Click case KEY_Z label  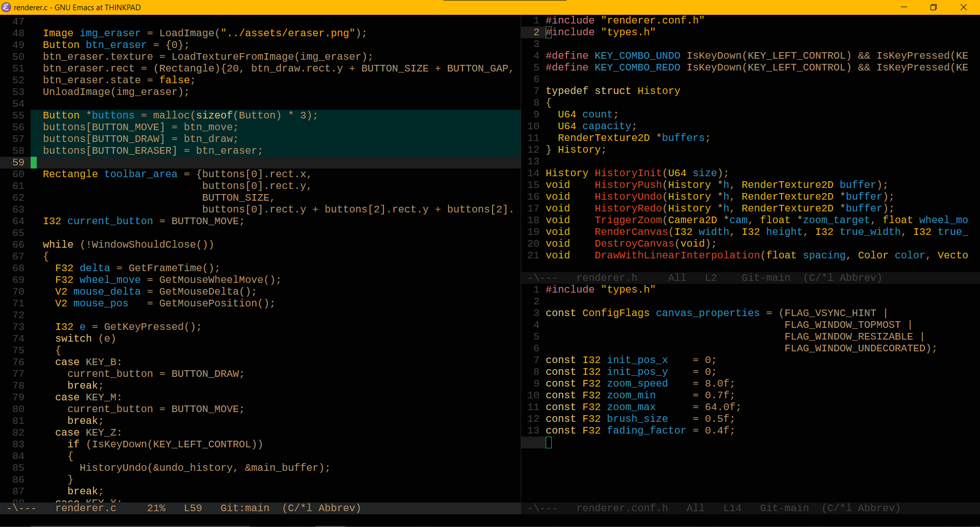click(x=89, y=433)
